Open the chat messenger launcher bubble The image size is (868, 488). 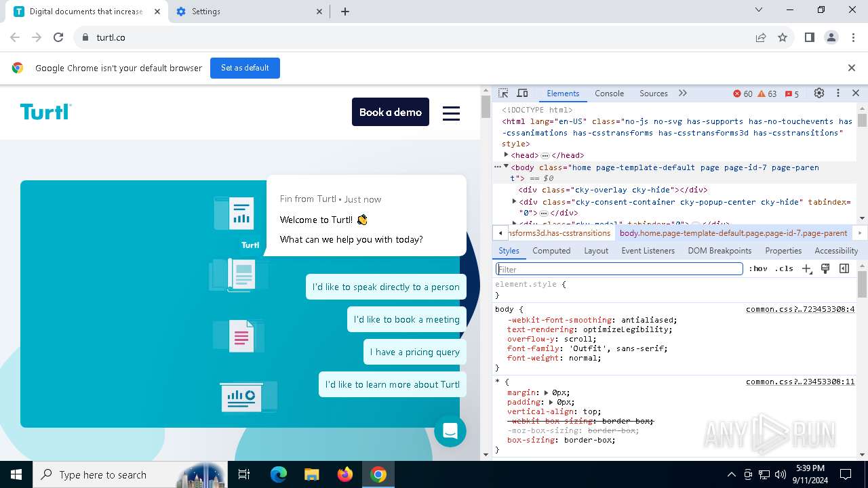[x=450, y=430]
